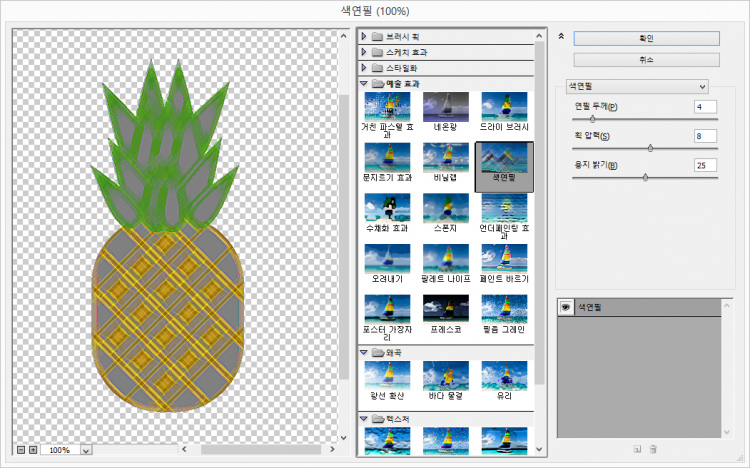Pick the 프레스코 filter thumbnail
The image size is (750, 468).
click(x=445, y=309)
